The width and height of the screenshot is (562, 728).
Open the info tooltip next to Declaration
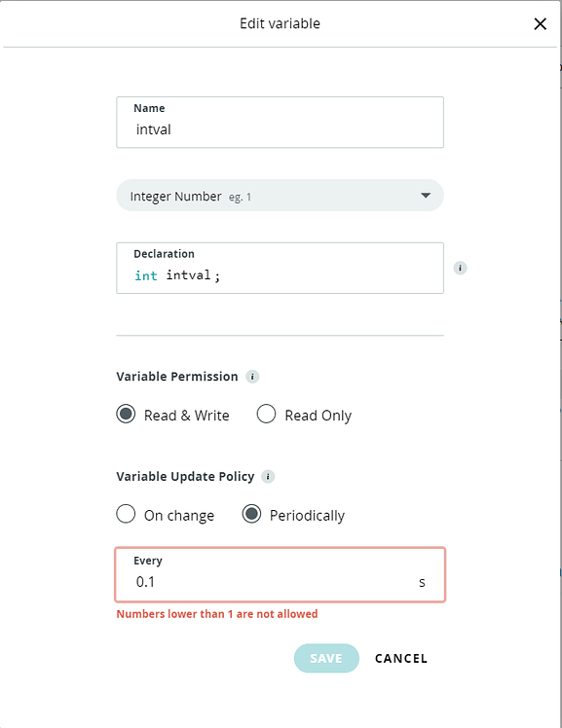460,268
